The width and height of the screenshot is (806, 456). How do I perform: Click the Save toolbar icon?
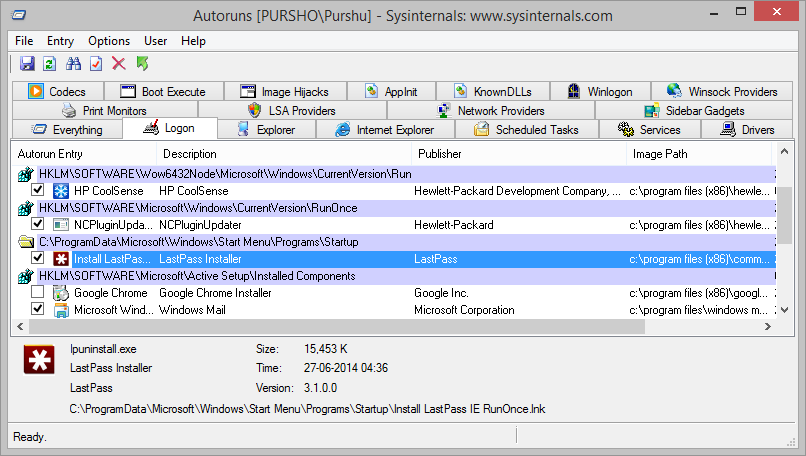(27, 64)
